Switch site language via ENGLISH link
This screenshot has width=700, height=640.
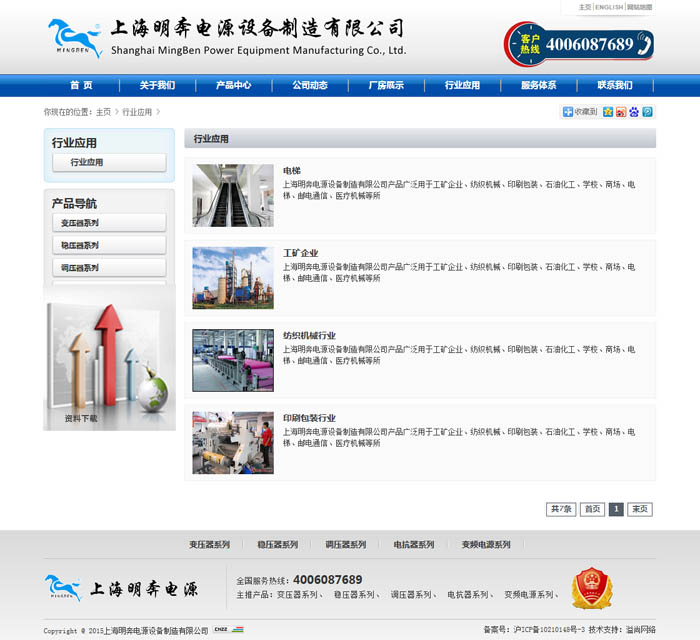(x=609, y=7)
